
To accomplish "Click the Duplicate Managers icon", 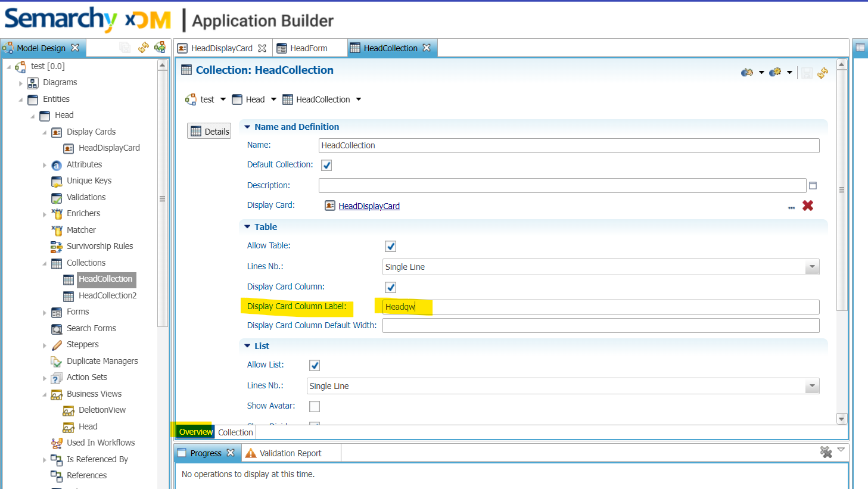I will (57, 362).
